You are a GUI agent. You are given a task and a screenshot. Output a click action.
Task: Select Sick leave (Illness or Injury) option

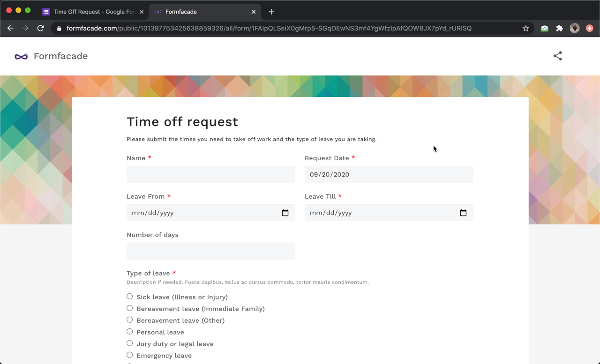(x=130, y=297)
